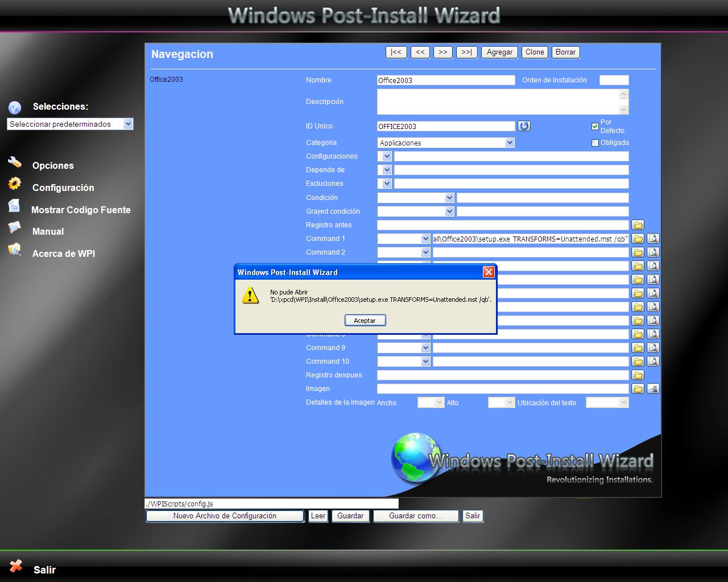Viewport: 728px width, 582px height.
Task: Click the Orden de Instalación field
Action: [614, 80]
